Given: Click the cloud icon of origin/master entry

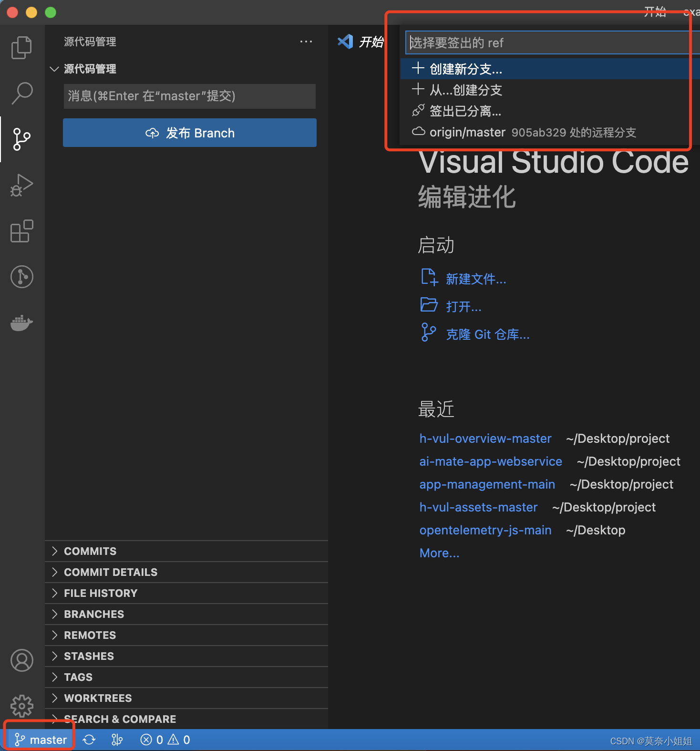Looking at the screenshot, I should (x=419, y=131).
